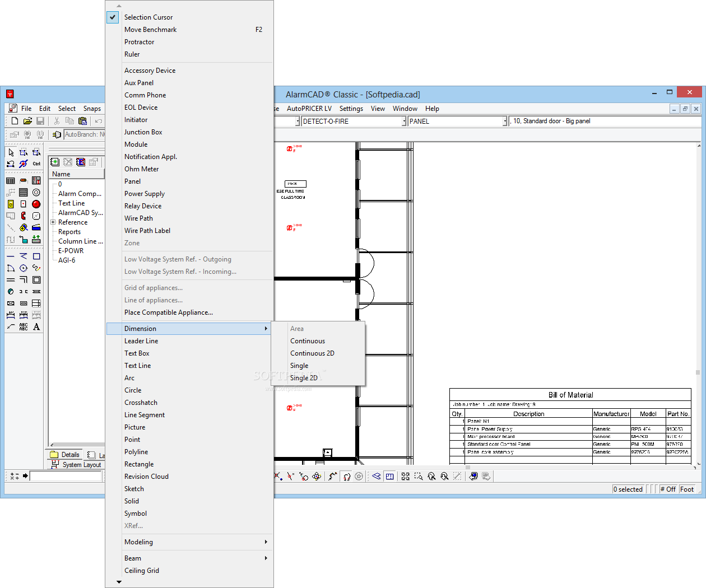The height and width of the screenshot is (588, 706).
Task: Select Junction Box from the menu
Action: 143,132
